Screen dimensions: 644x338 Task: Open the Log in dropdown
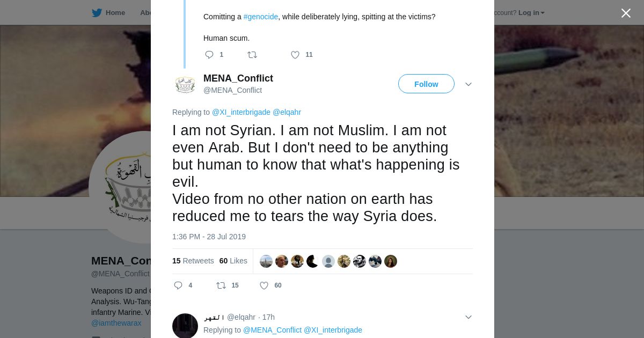tap(531, 13)
